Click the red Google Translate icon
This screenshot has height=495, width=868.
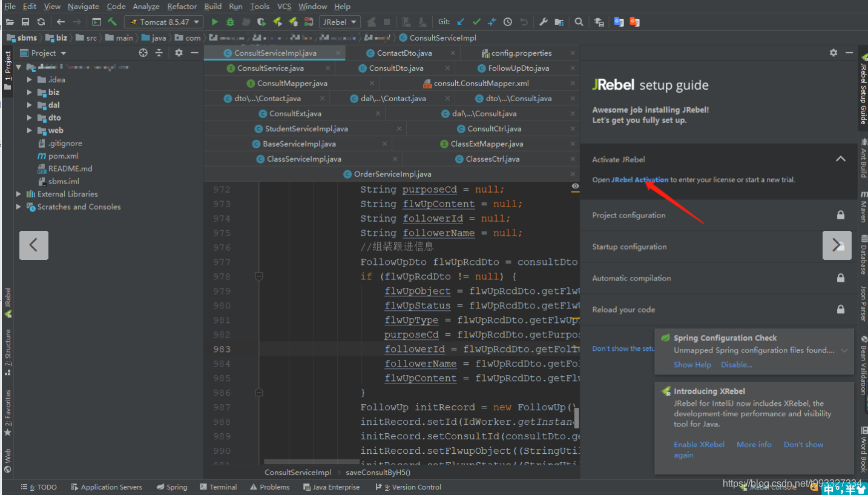point(634,22)
